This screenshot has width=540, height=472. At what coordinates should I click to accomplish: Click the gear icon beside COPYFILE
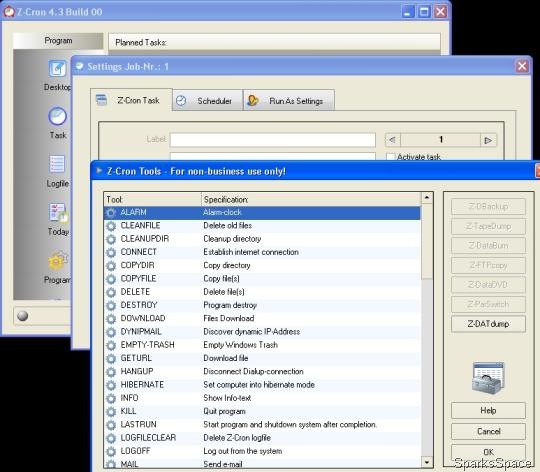pos(111,279)
